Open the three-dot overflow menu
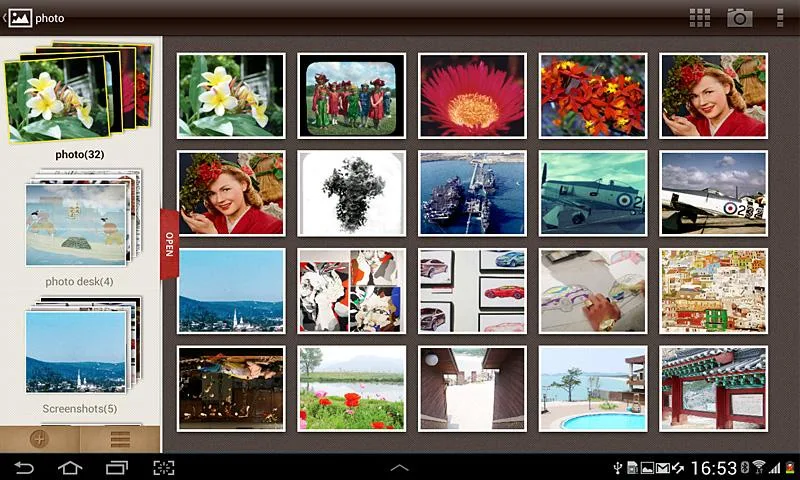Screen dimensions: 800x480 (x=780, y=18)
